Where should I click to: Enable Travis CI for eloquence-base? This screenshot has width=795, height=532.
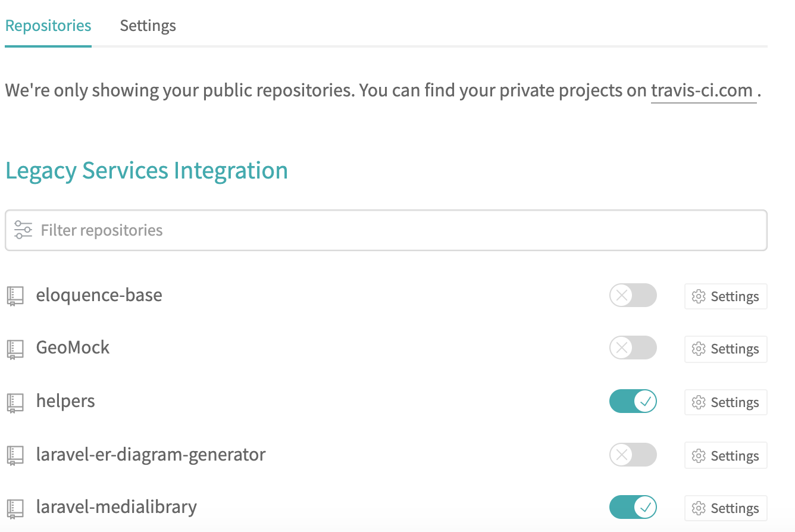tap(633, 295)
